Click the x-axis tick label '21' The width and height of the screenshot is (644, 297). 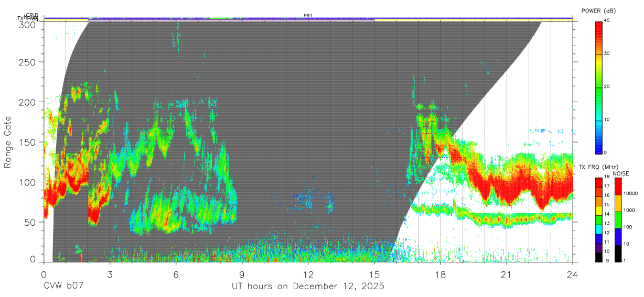click(x=507, y=274)
